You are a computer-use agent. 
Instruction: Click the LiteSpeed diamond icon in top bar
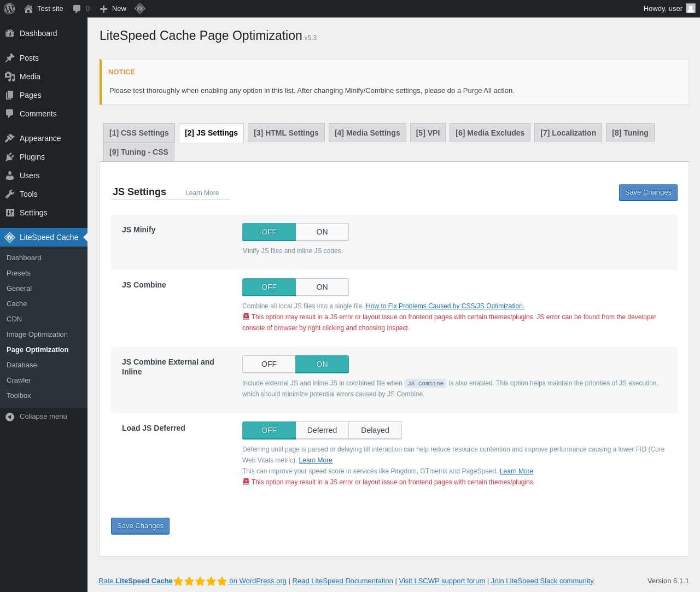click(x=139, y=9)
